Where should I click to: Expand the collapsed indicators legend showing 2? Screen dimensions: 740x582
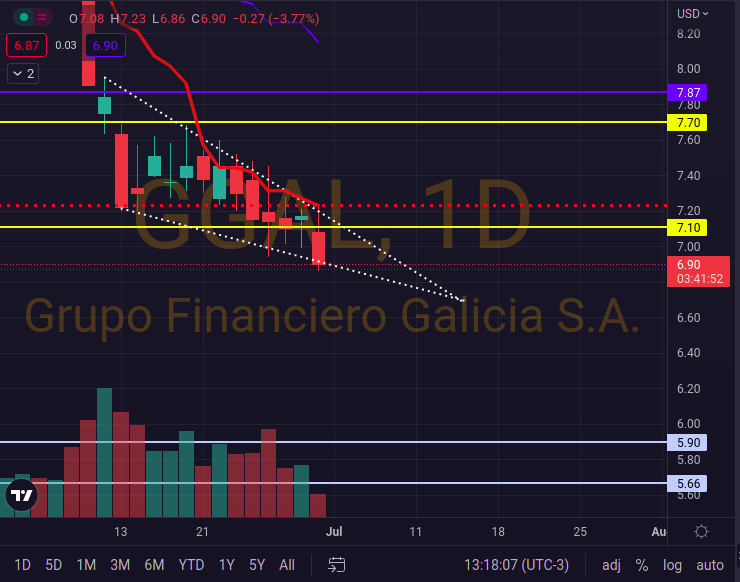23,74
